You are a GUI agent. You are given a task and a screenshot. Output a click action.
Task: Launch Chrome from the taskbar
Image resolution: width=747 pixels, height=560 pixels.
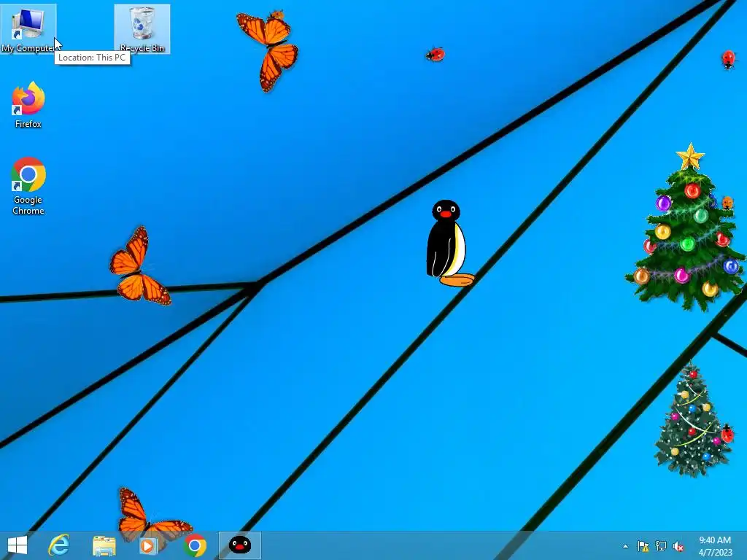pyautogui.click(x=195, y=545)
